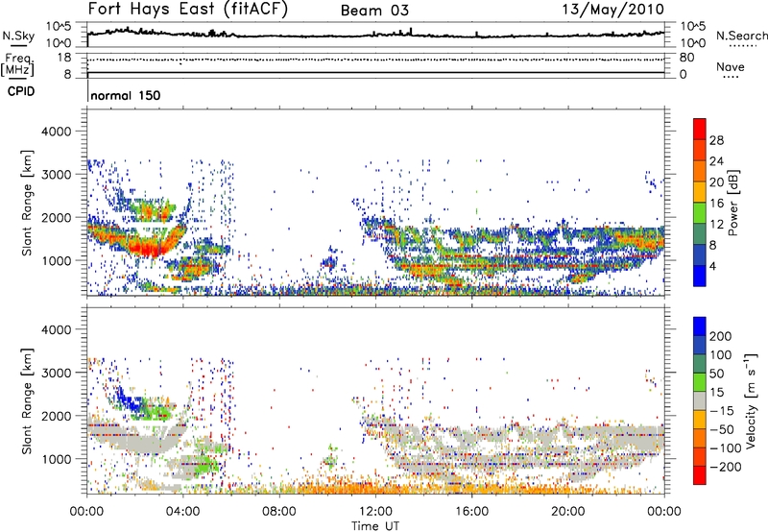
Task: Pick the light green velocity segment between 15 and 50
Action: (x=700, y=382)
